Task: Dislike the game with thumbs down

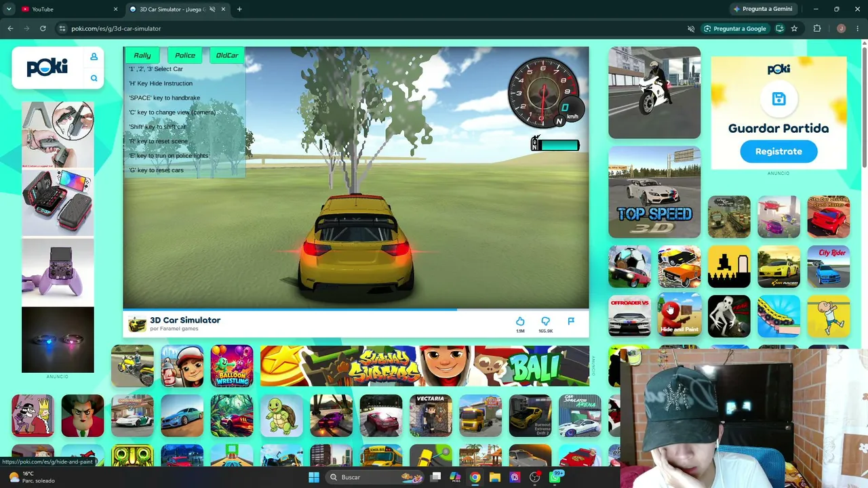Action: [545, 321]
